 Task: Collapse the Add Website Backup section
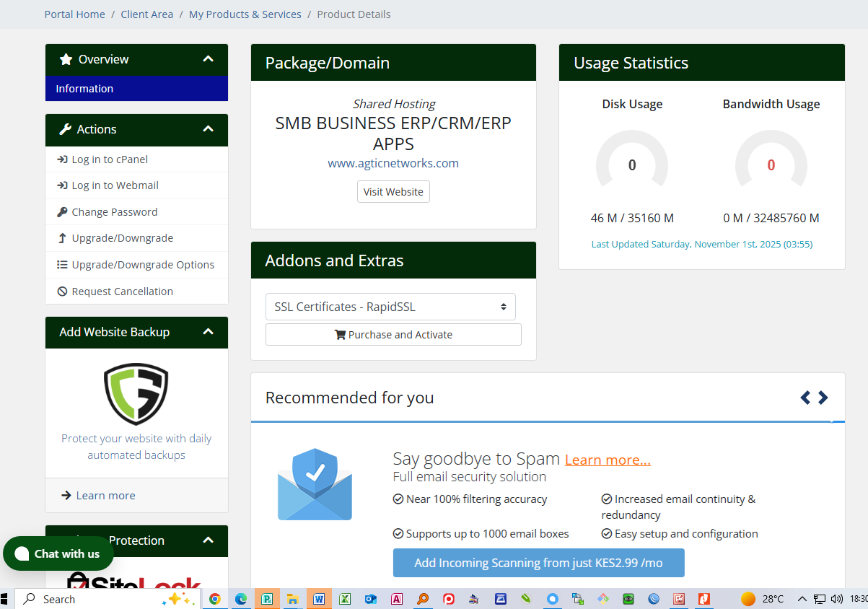[x=208, y=332]
